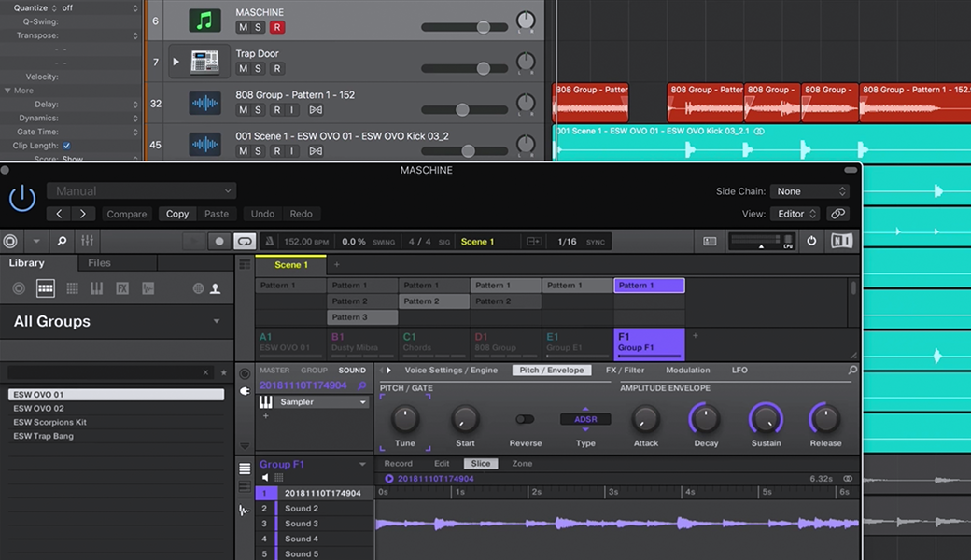Click the Maschine logo menu icon
Viewport: 971px width, 560px height.
point(10,242)
